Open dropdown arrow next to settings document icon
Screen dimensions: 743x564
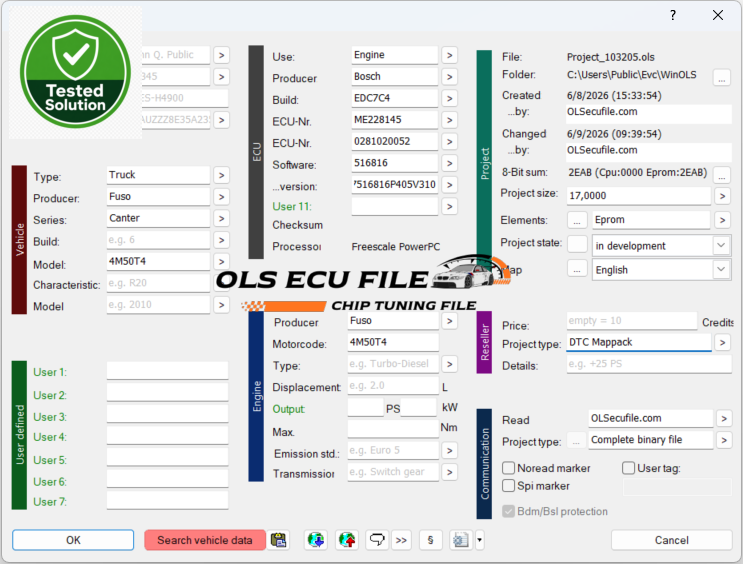[479, 540]
